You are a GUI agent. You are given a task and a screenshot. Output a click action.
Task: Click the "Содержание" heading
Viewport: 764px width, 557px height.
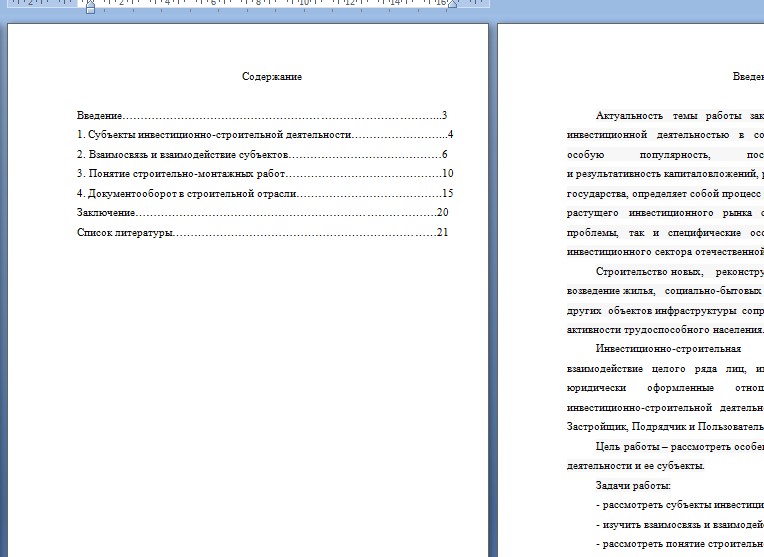coord(272,77)
